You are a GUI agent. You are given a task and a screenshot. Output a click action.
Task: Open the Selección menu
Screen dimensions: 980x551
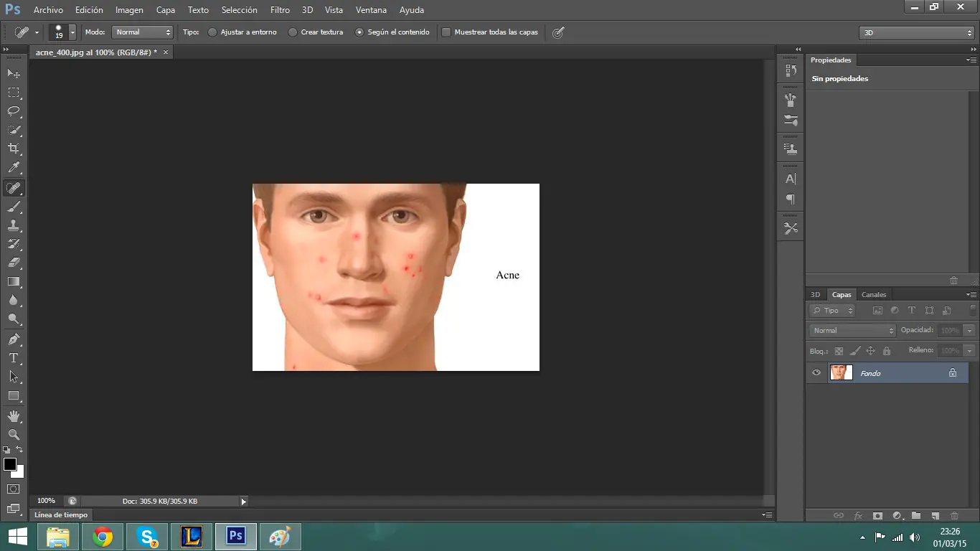tap(240, 10)
